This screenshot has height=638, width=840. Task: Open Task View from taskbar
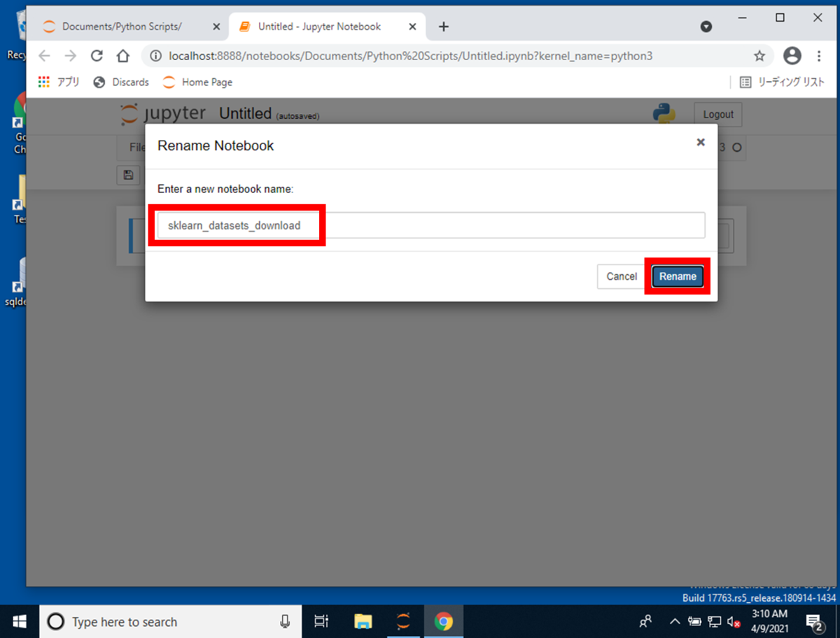321,621
